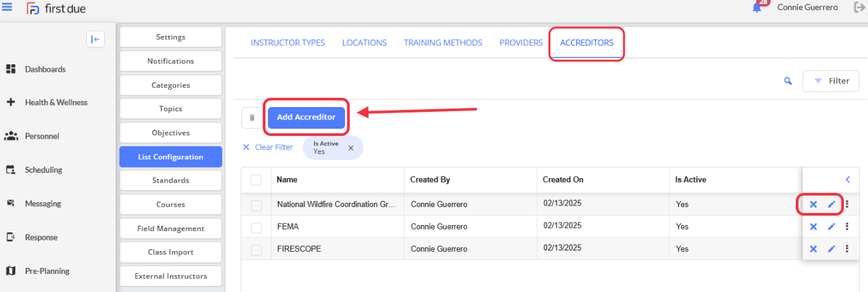Click the search magnifier icon
The width and height of the screenshot is (868, 292).
click(x=788, y=81)
